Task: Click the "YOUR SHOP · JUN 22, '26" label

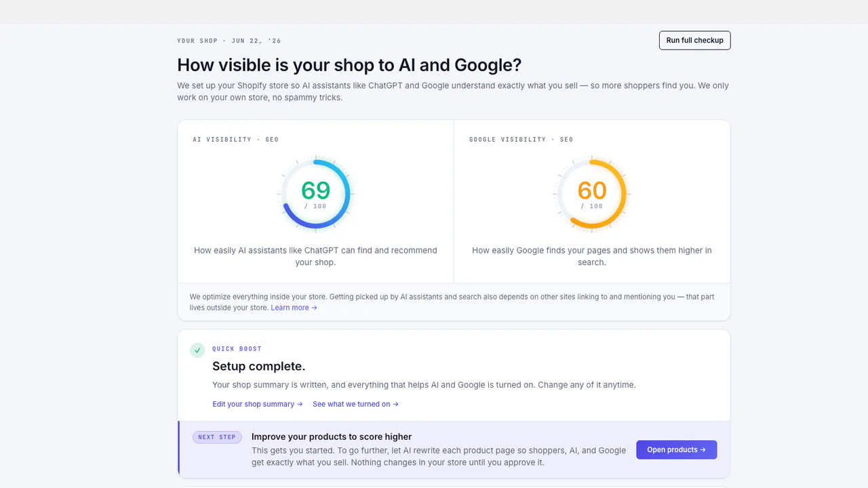Action: (229, 41)
